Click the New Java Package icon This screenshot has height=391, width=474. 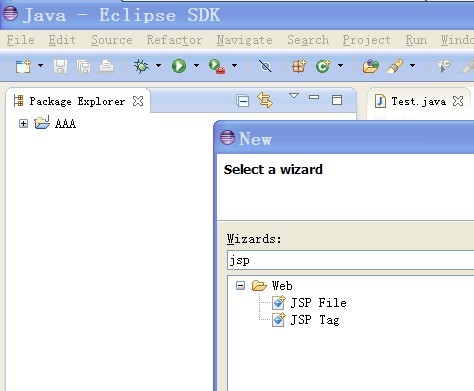pyautogui.click(x=299, y=66)
